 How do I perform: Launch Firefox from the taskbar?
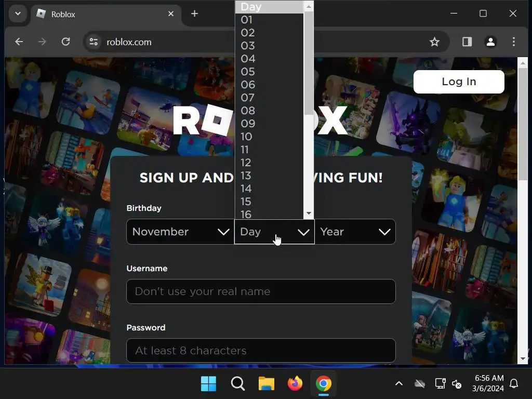(x=295, y=384)
